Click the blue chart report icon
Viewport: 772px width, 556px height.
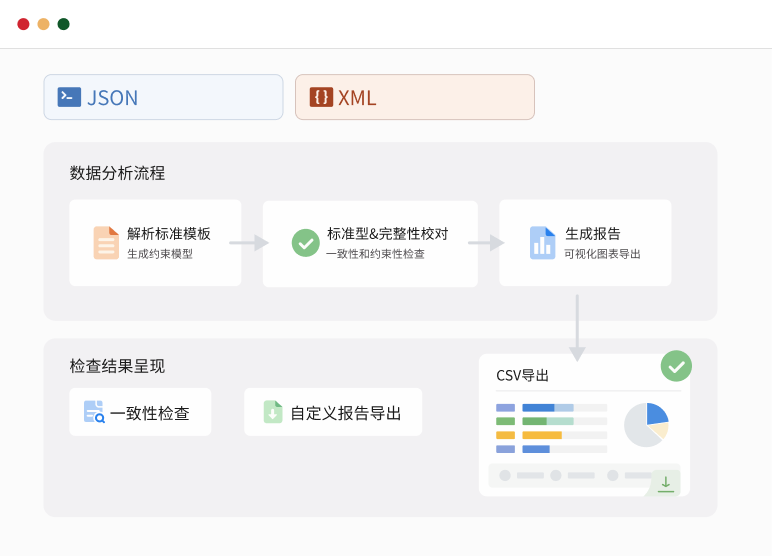click(x=542, y=243)
